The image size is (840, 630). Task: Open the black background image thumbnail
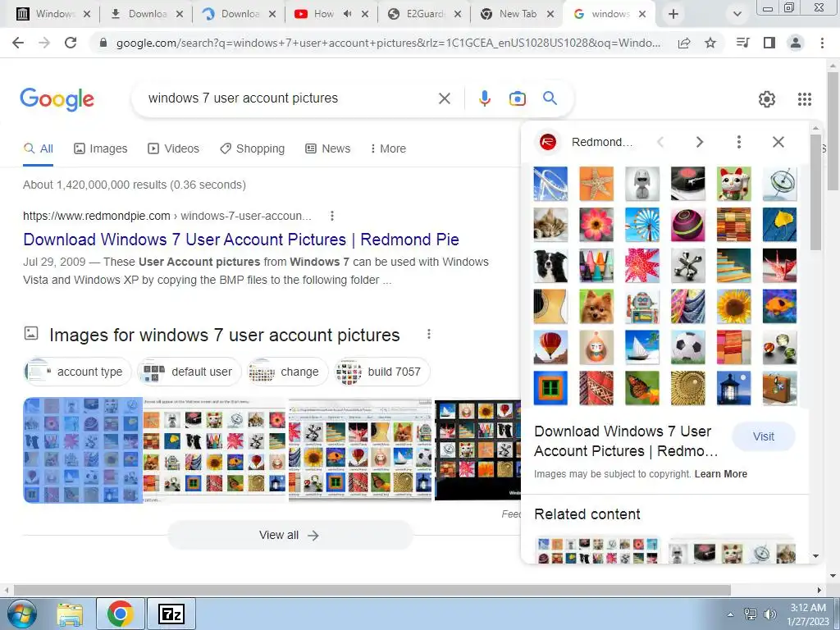[x=477, y=450]
